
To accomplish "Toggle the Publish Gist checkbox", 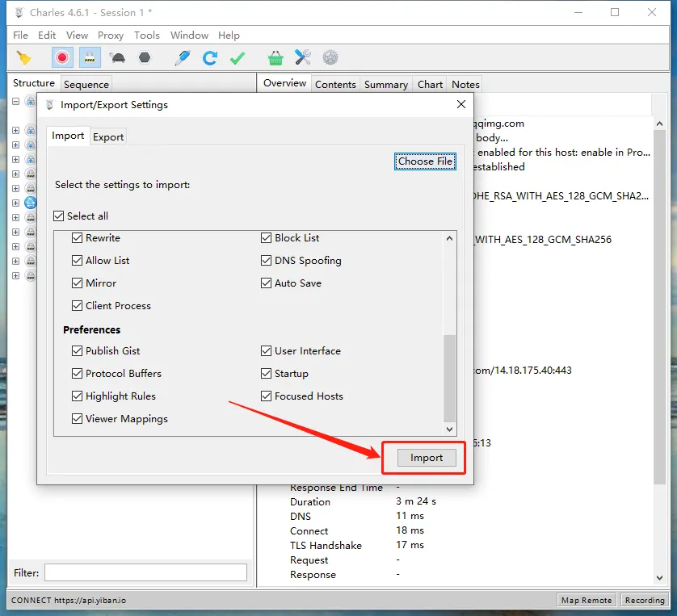I will 77,350.
